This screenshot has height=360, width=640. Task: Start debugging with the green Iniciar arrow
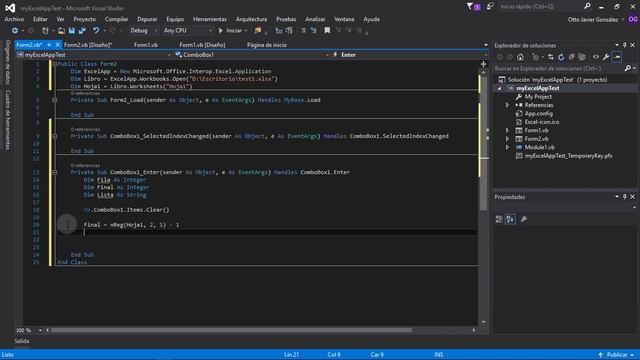tap(221, 31)
